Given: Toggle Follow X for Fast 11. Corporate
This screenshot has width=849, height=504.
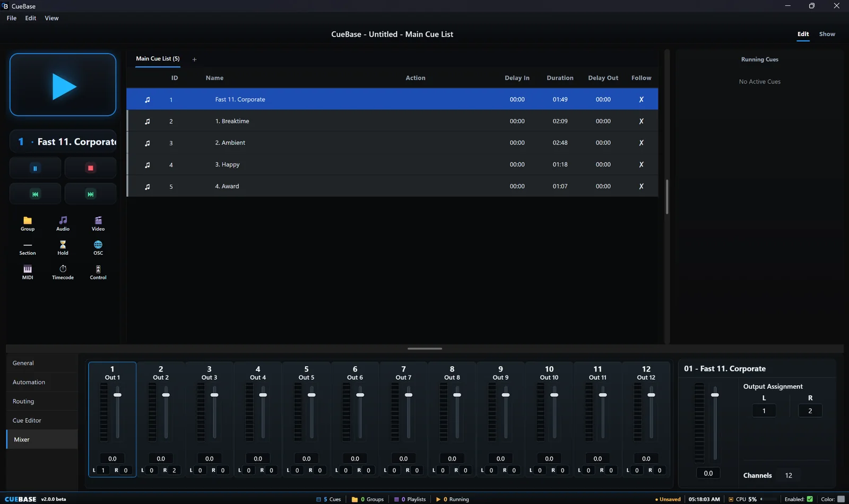Looking at the screenshot, I should click(641, 100).
